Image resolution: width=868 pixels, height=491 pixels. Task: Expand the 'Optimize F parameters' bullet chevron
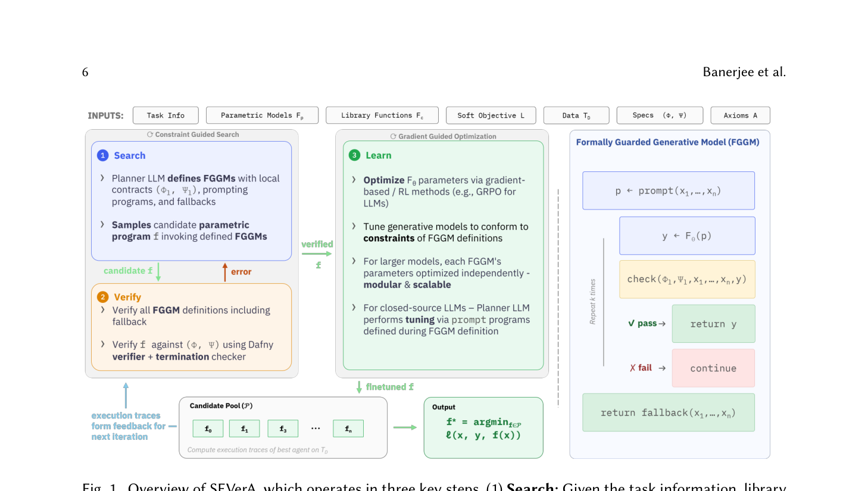click(354, 180)
